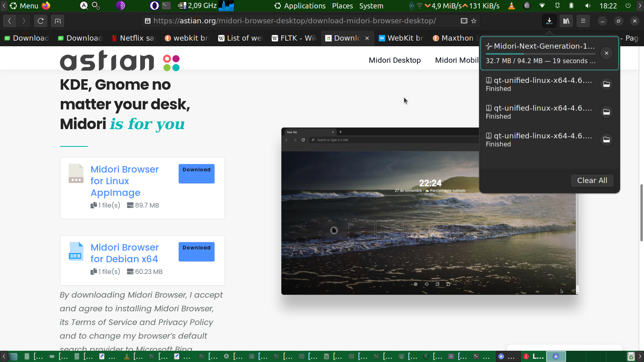This screenshot has width=644, height=362.
Task: Open the Midori Browser for Debian x64 link
Action: pyautogui.click(x=124, y=253)
